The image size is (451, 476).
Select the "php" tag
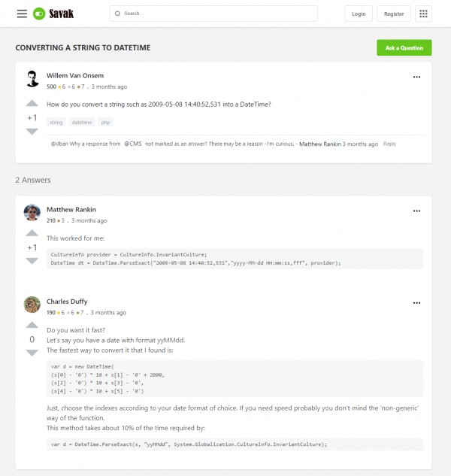pyautogui.click(x=106, y=122)
